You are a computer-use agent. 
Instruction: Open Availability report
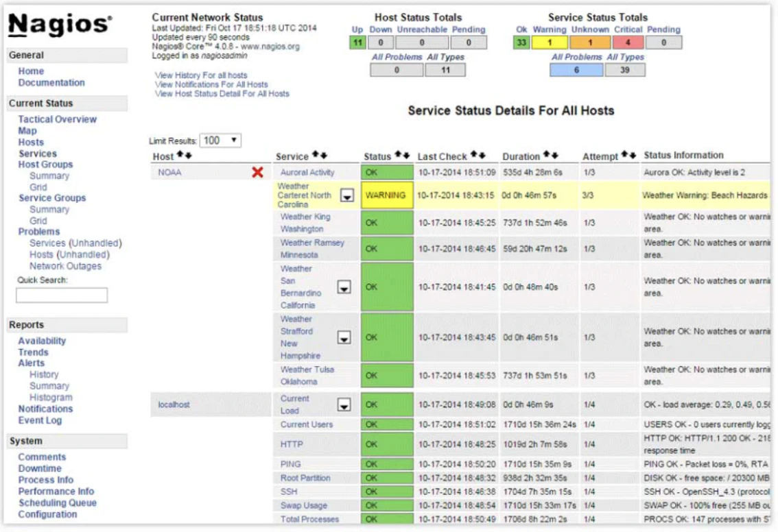tap(42, 341)
